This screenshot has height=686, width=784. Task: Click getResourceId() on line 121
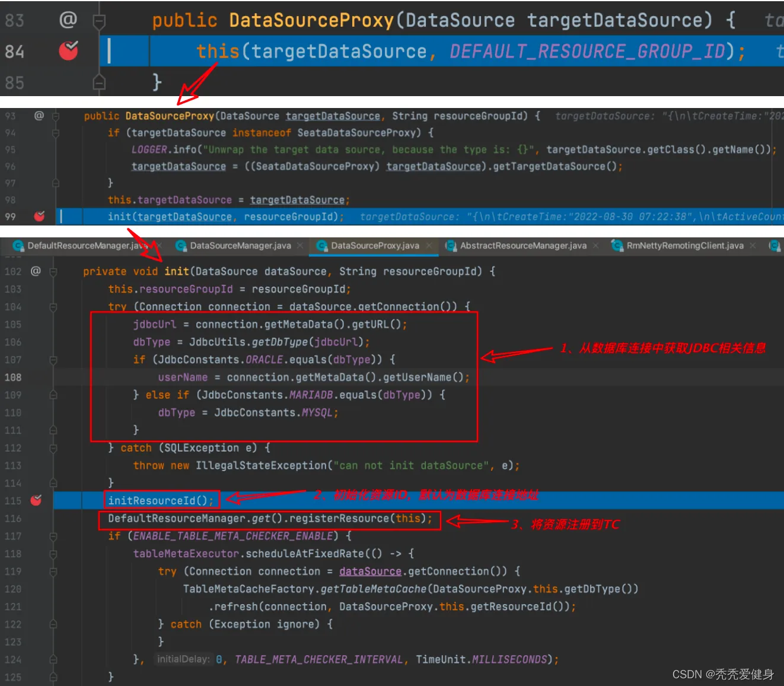click(517, 606)
